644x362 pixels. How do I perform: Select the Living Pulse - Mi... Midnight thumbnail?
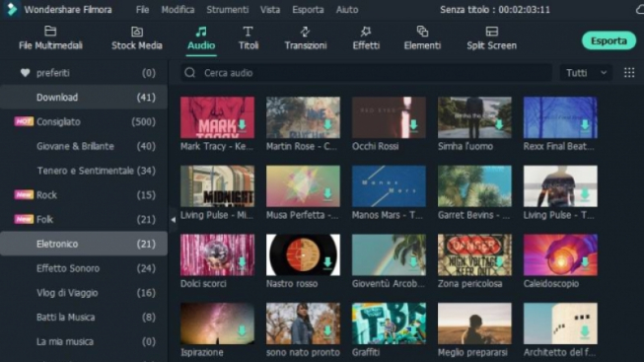(217, 186)
